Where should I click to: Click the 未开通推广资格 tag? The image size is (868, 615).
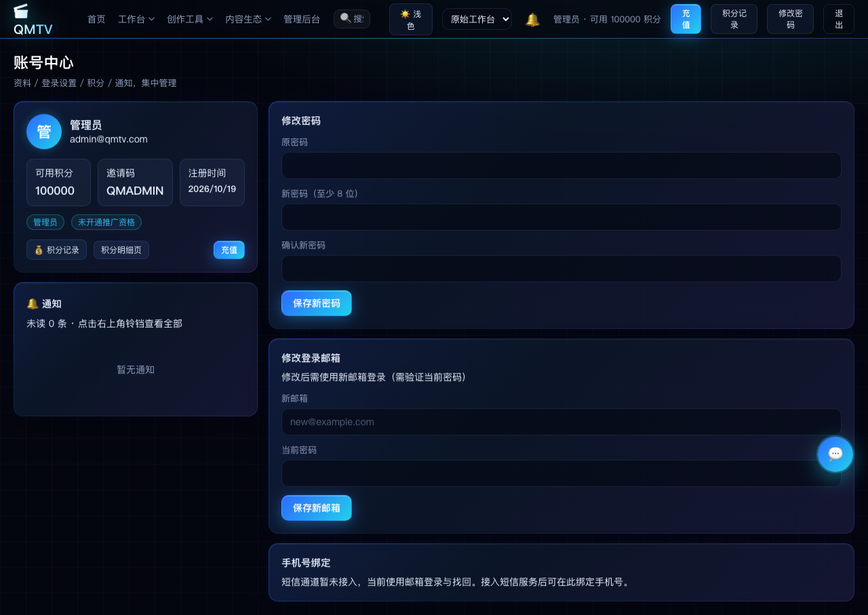pyautogui.click(x=106, y=222)
